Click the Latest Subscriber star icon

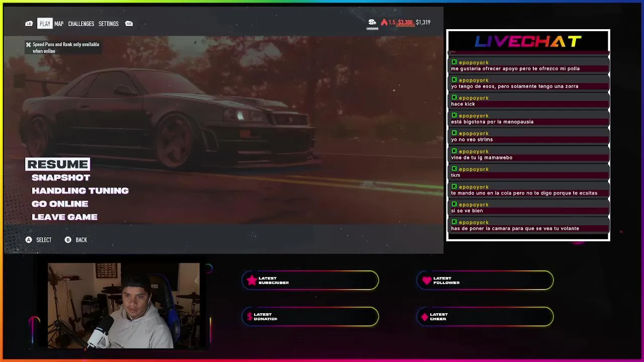point(252,281)
